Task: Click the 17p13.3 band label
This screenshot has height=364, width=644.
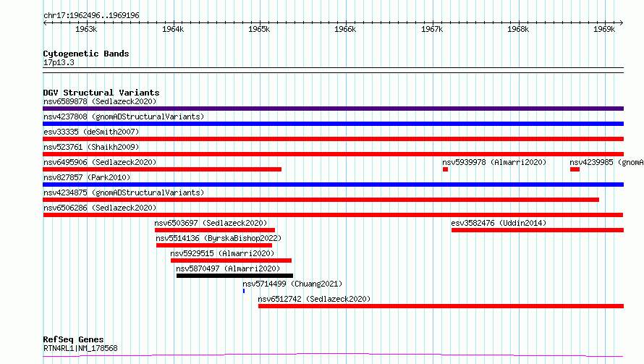Action: 59,62
